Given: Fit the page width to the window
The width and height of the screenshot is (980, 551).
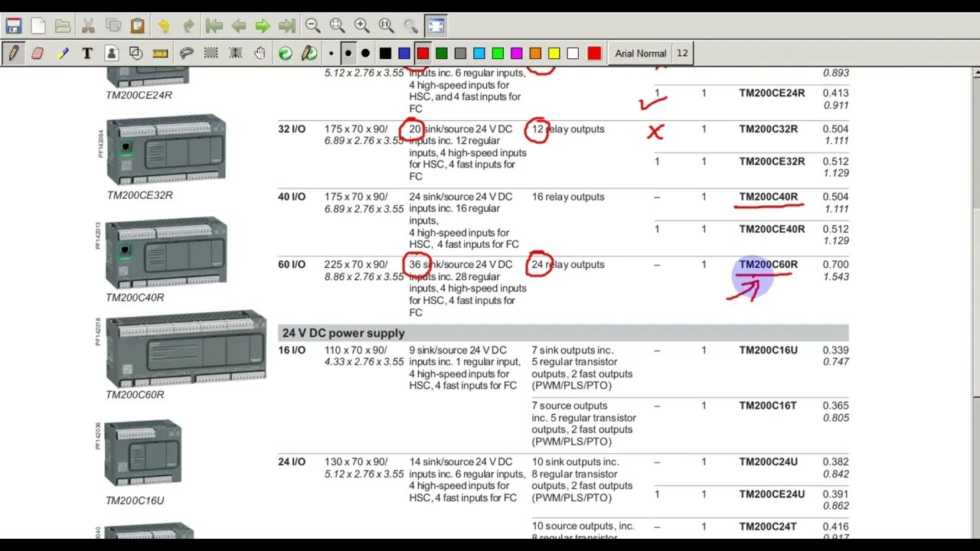Looking at the screenshot, I should (337, 26).
